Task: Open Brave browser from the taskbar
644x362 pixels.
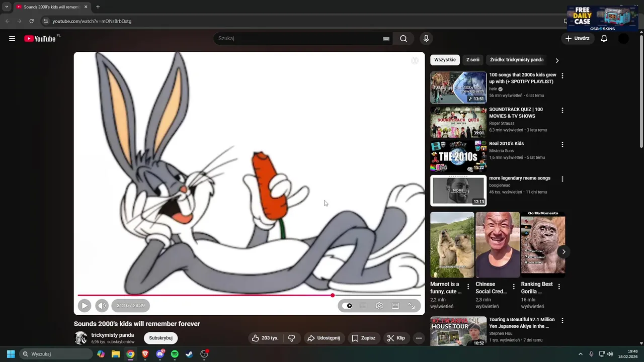Action: tap(145, 354)
